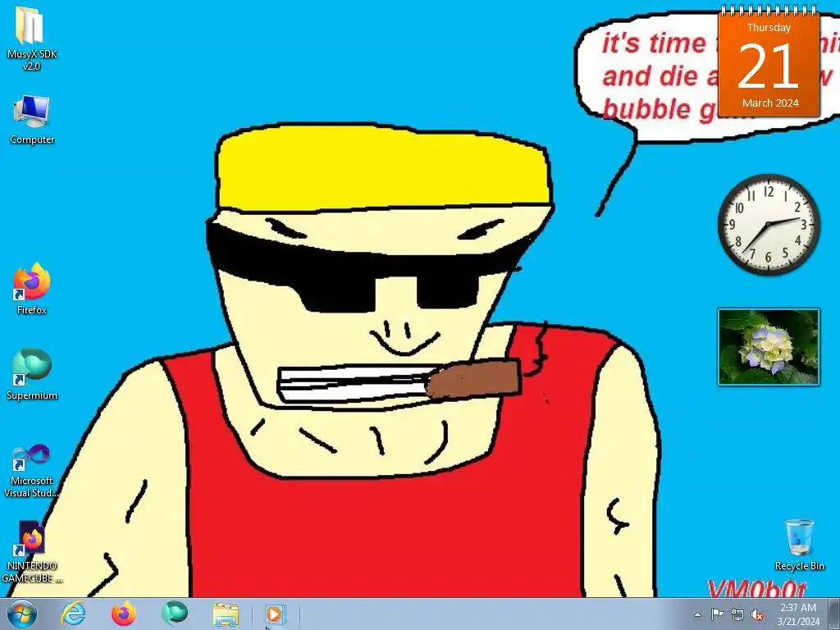840x630 pixels.
Task: Launch Firefox from the taskbar
Action: click(x=123, y=614)
